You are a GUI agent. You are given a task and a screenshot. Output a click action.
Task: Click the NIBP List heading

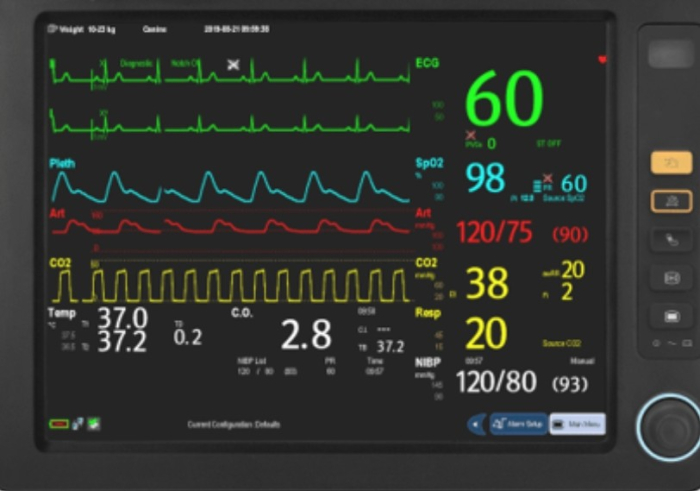[252, 361]
